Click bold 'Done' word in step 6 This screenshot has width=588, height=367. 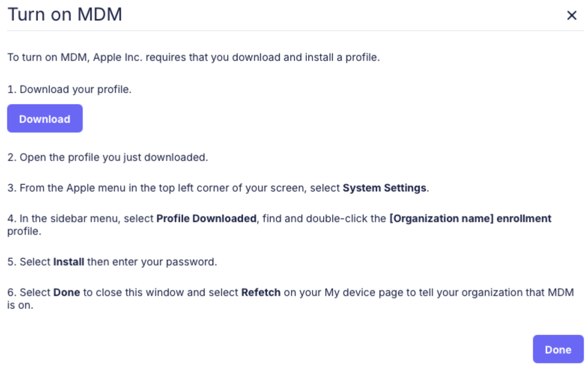67,292
